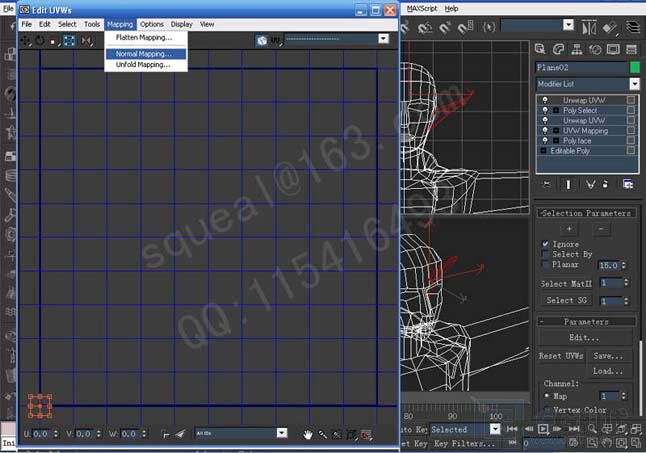Open the Modifier List dropdown
Image resolution: width=646 pixels, height=453 pixels.
click(x=588, y=84)
